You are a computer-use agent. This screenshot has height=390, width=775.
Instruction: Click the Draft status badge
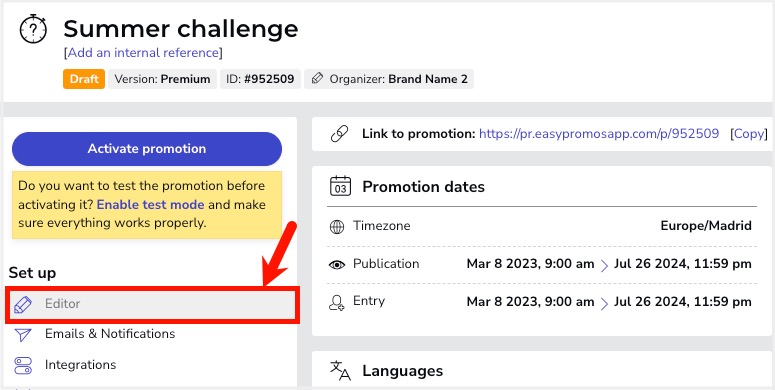click(84, 79)
